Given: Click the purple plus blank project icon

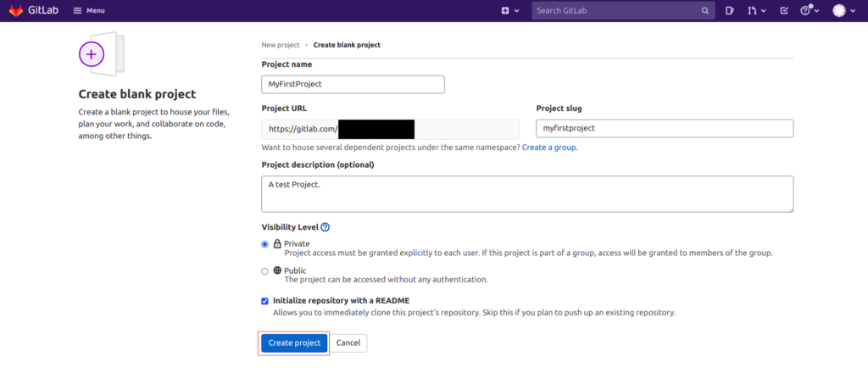Looking at the screenshot, I should pyautogui.click(x=92, y=54).
